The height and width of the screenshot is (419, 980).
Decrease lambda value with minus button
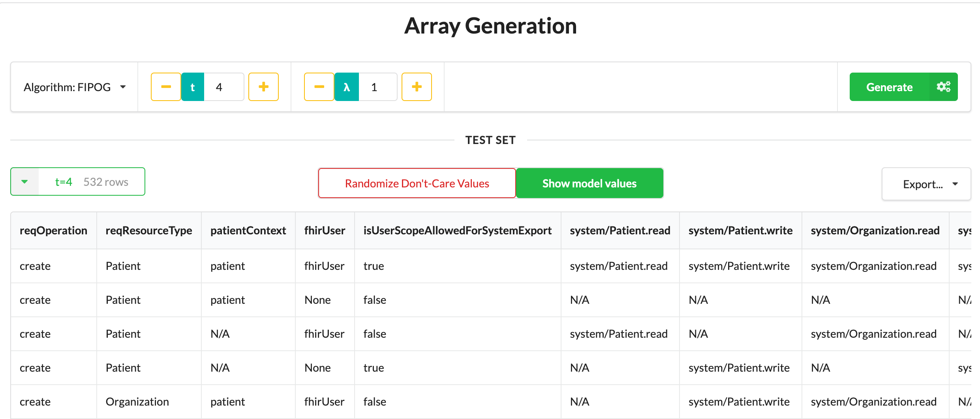(x=319, y=87)
